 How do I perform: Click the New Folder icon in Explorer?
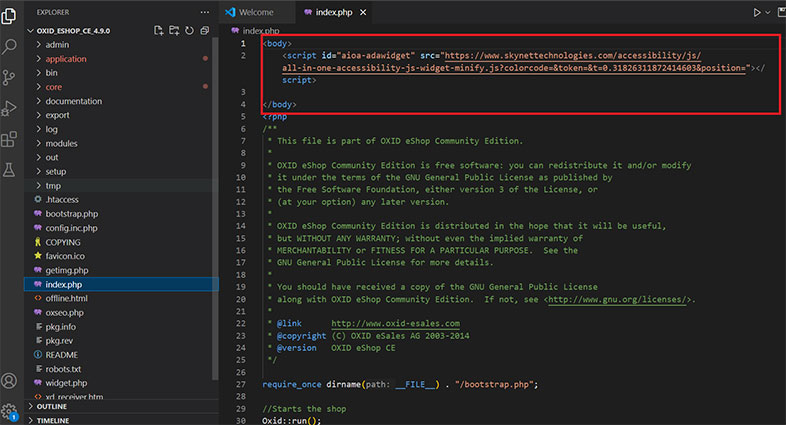tap(174, 31)
